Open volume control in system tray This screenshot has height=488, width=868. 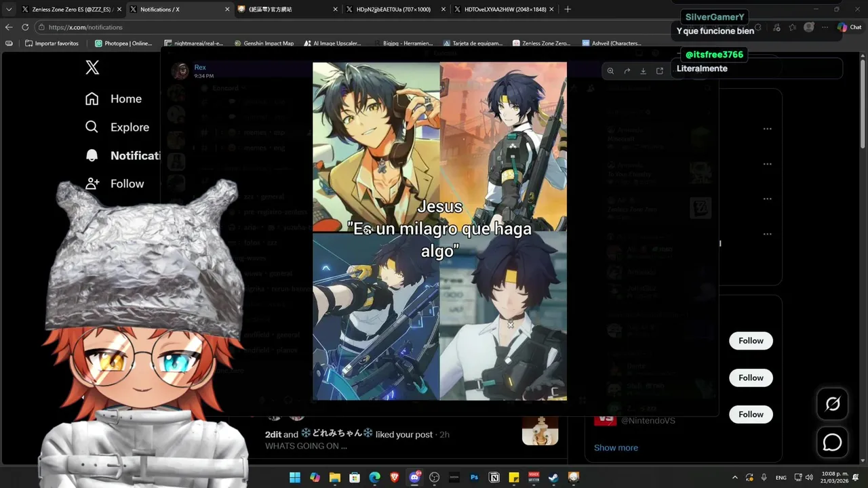click(809, 477)
